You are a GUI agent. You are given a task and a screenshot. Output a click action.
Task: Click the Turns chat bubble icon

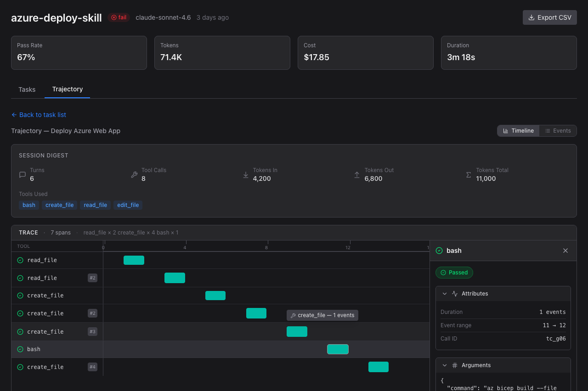click(x=23, y=174)
